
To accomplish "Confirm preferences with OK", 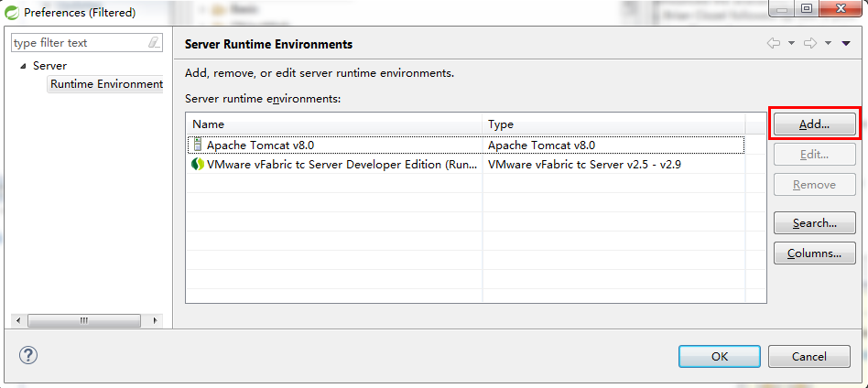I will 720,357.
